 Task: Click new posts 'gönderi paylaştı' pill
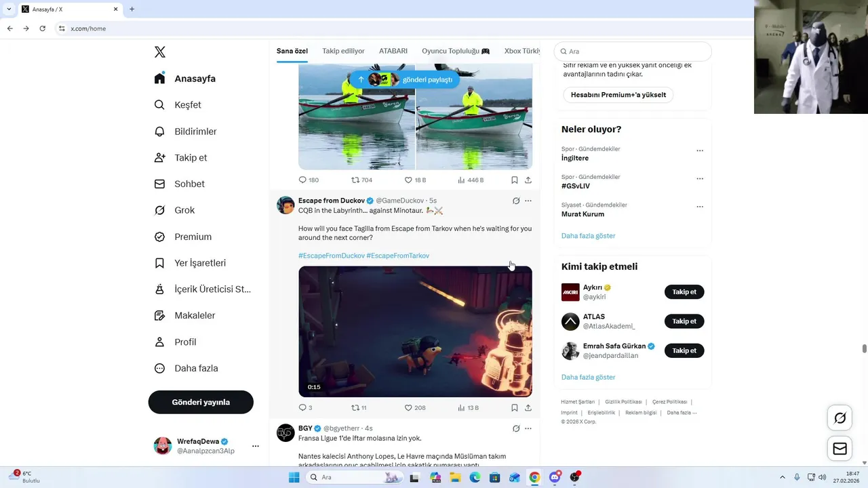click(405, 79)
